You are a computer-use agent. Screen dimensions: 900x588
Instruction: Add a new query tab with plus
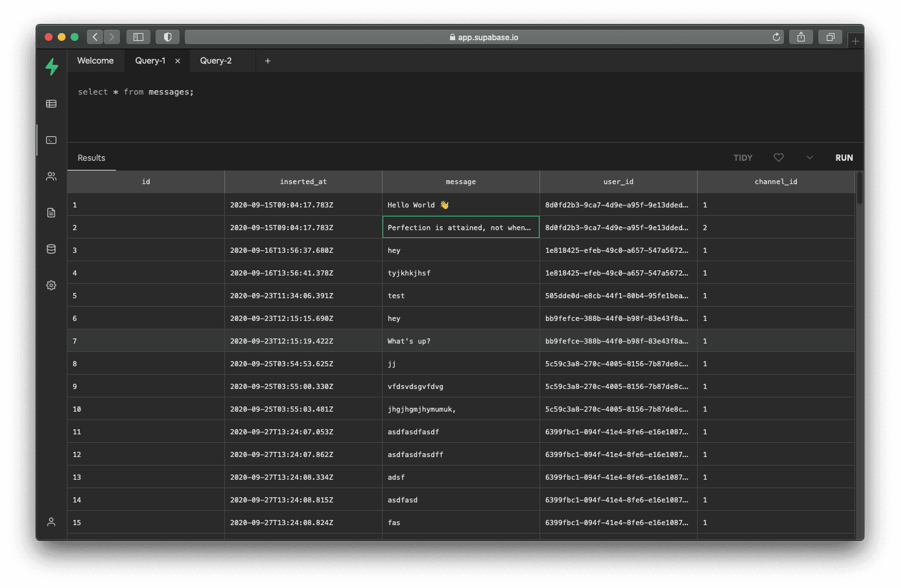268,61
